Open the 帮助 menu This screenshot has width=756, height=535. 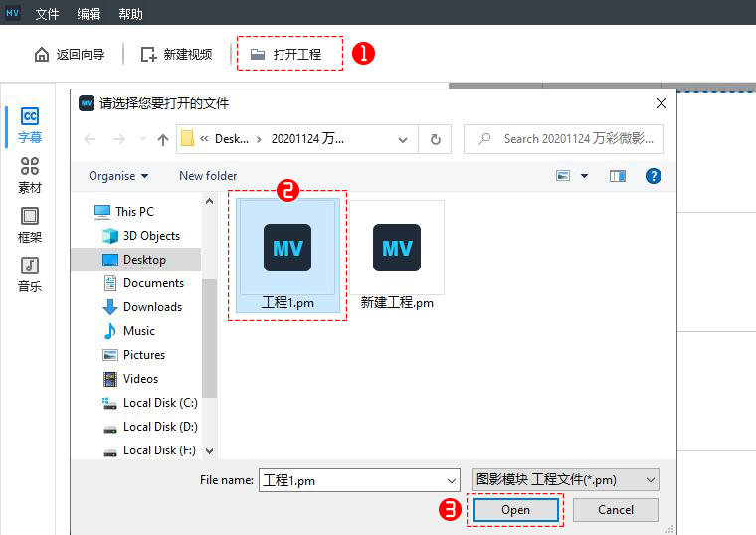coord(130,14)
